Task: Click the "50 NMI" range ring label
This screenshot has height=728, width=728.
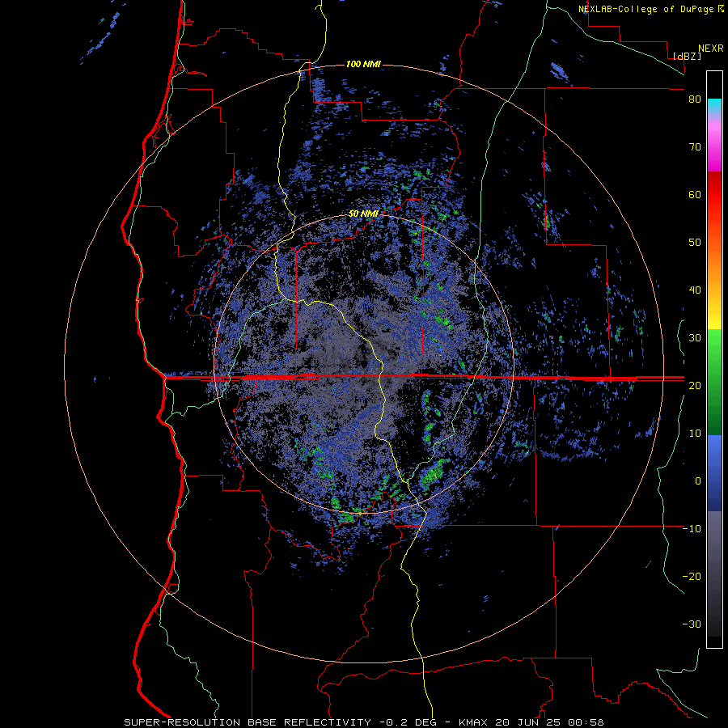Action: click(363, 214)
